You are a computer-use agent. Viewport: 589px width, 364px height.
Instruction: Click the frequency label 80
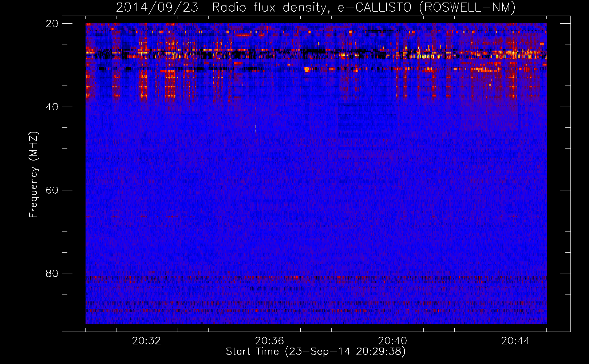coord(52,273)
